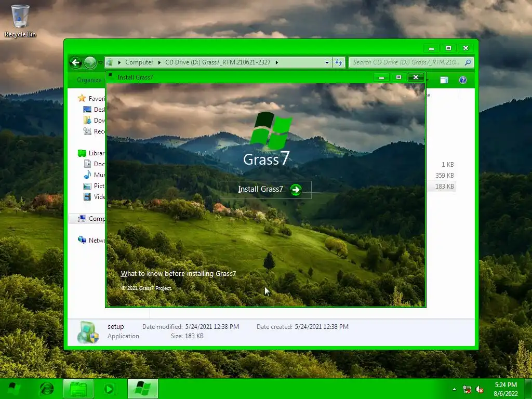Click the Network icon in the sidebar
532x399 pixels.
click(82, 240)
